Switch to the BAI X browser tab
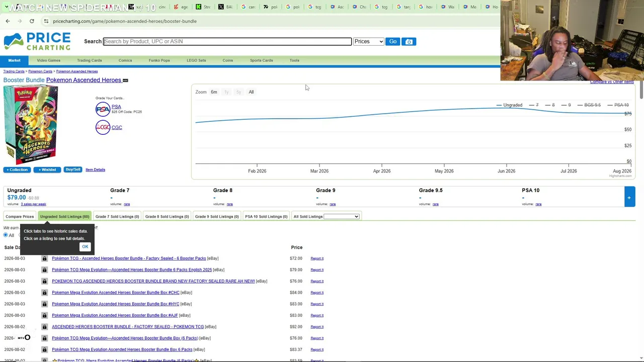Image resolution: width=644 pixels, height=362 pixels. [x=226, y=7]
